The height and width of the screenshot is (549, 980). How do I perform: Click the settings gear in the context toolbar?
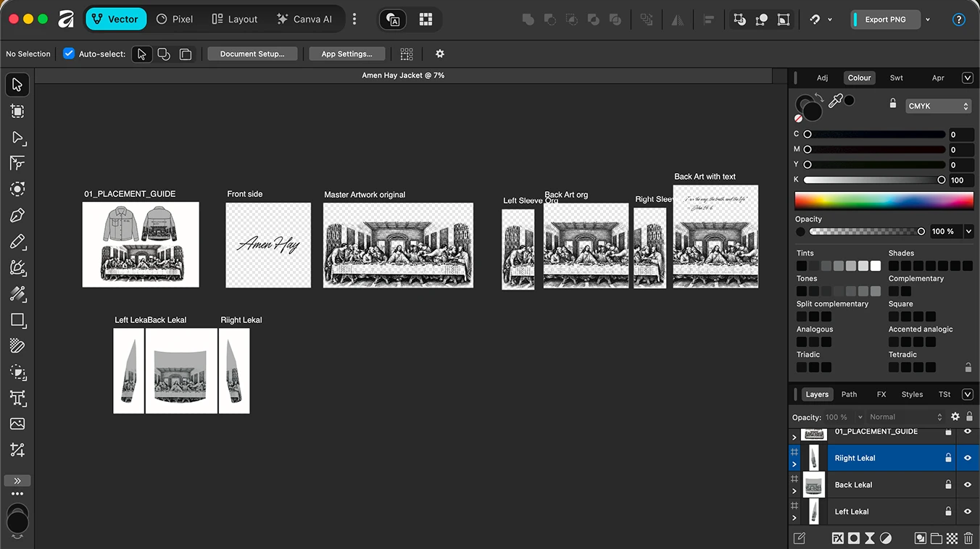[x=439, y=54]
